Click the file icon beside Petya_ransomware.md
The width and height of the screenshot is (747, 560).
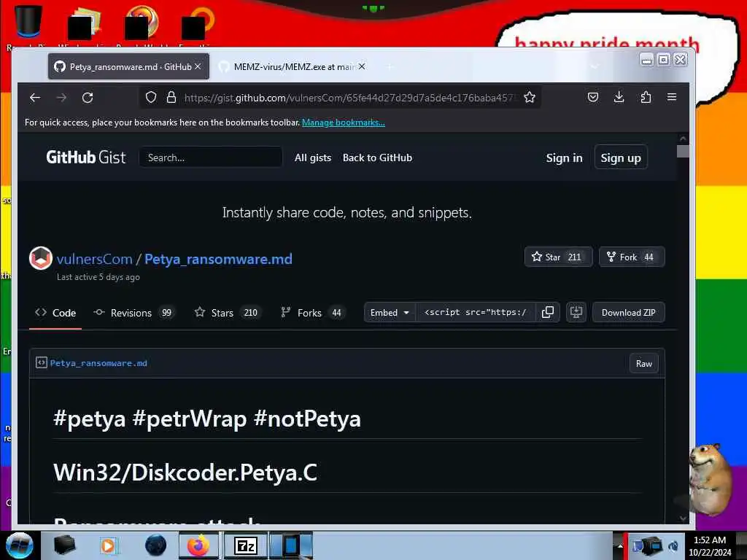point(42,363)
